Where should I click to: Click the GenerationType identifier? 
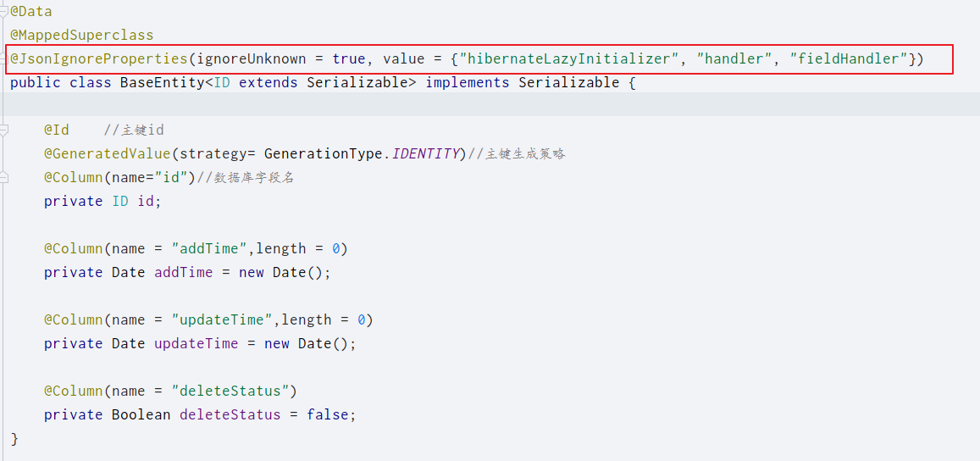tap(323, 154)
